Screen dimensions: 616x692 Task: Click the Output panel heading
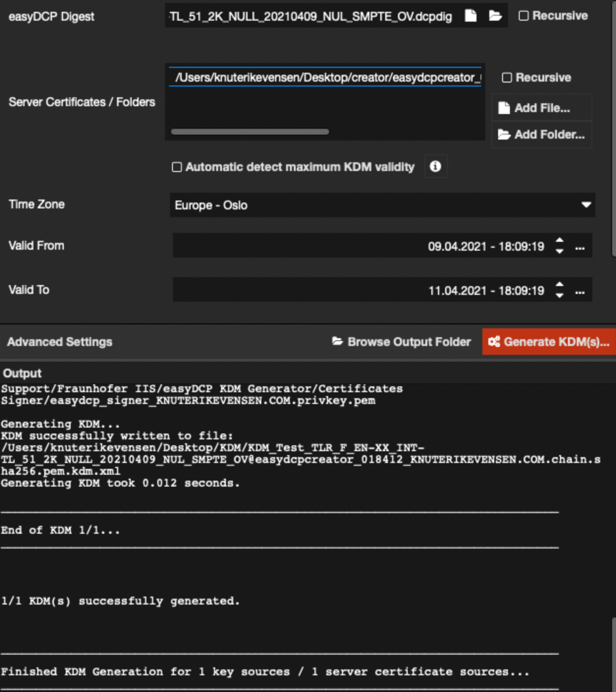pyautogui.click(x=22, y=373)
